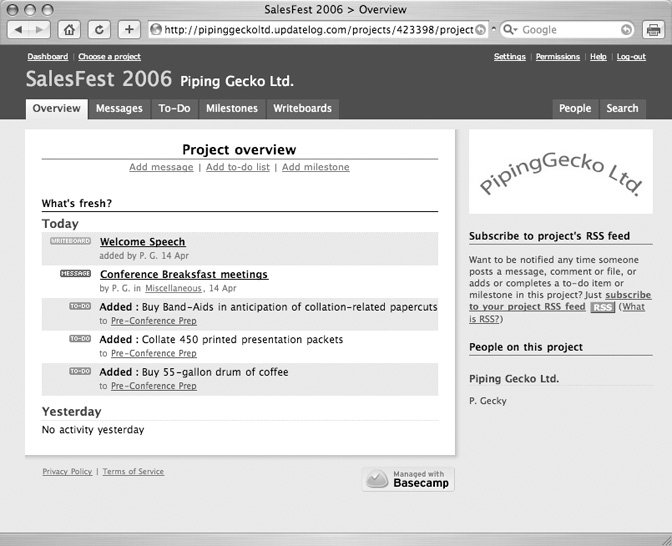Open the To-Do tab
The width and height of the screenshot is (672, 546).
(x=174, y=108)
